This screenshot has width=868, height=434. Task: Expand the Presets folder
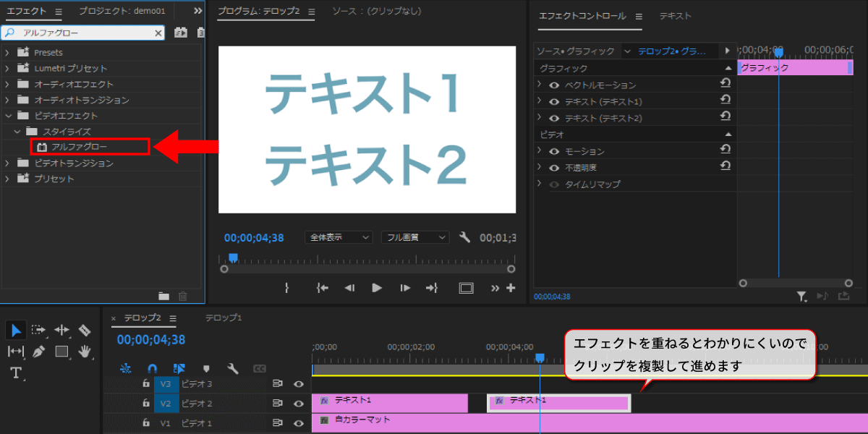coord(7,52)
